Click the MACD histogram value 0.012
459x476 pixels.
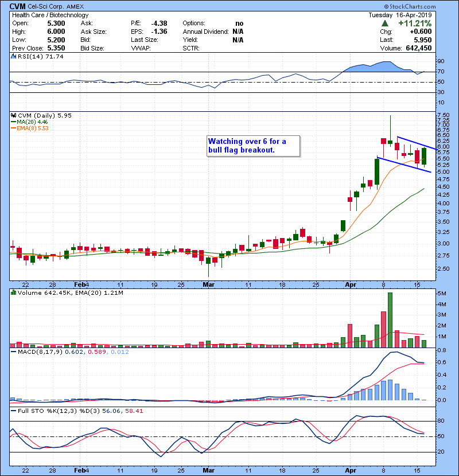point(120,352)
